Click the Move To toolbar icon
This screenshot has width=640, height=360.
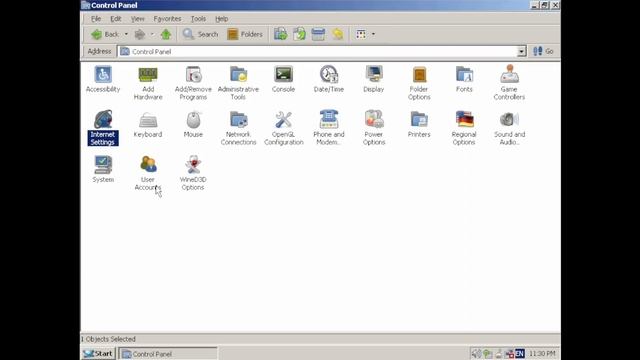[281, 34]
